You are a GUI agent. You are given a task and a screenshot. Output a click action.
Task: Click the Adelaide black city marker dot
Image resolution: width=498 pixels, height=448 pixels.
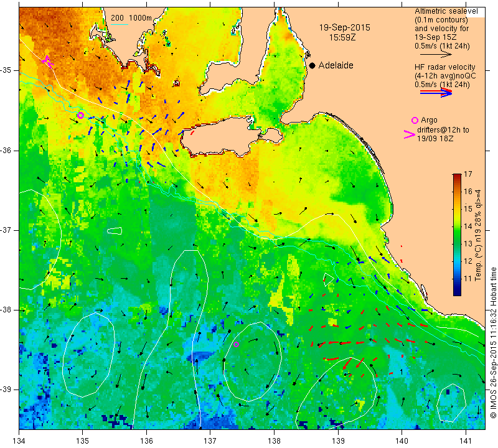click(312, 65)
